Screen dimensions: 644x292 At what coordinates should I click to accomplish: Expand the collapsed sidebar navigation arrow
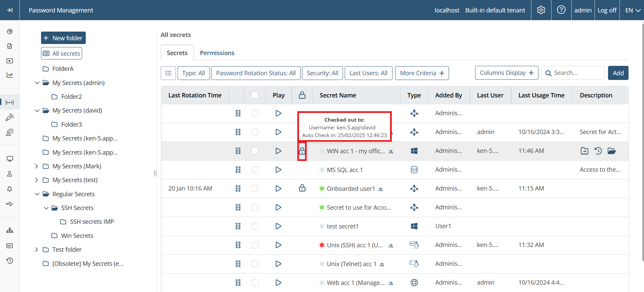pyautogui.click(x=10, y=10)
